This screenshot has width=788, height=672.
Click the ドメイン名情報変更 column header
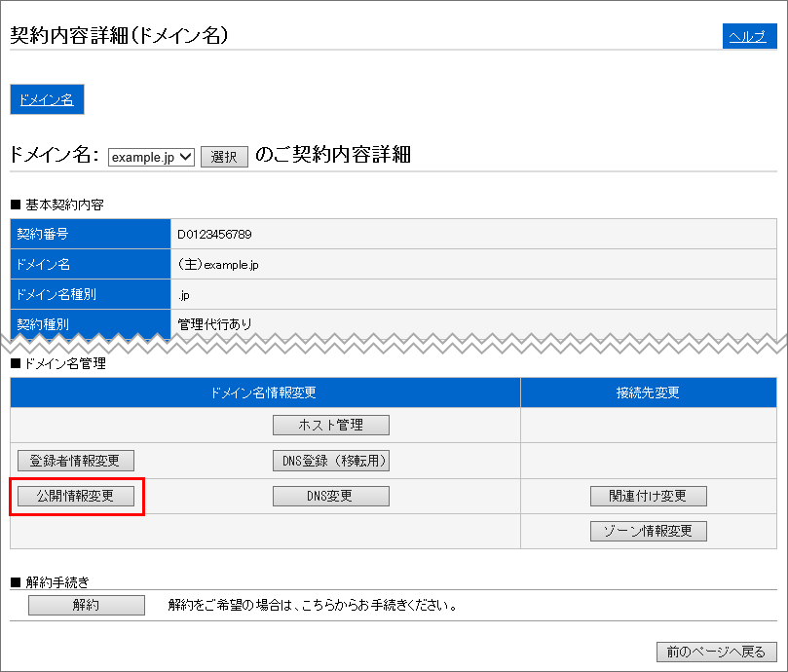[x=265, y=392]
